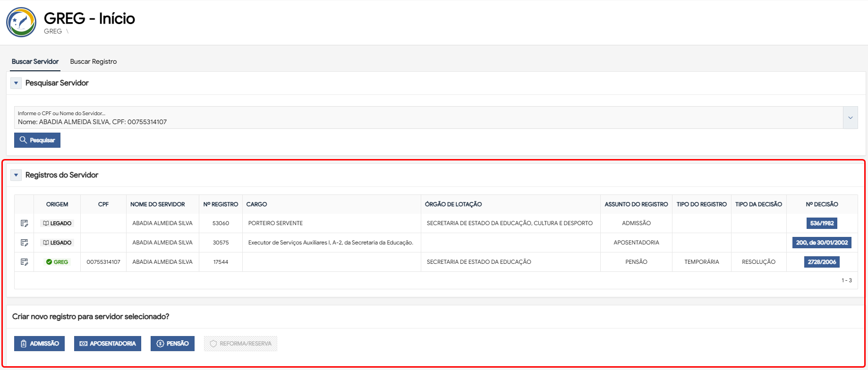The image size is (868, 370).
Task: Select the Buscar Servidor tab
Action: tap(35, 61)
